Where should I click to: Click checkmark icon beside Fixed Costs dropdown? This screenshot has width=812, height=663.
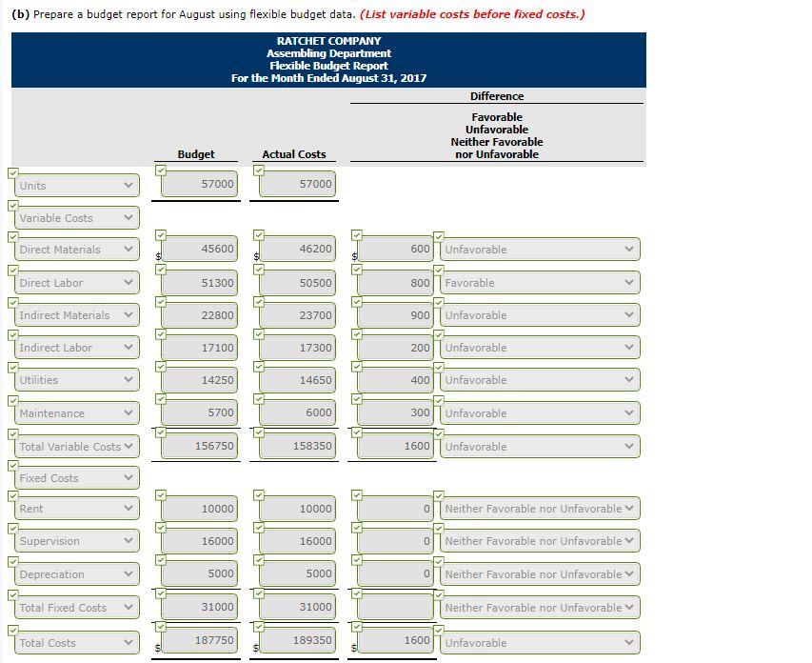click(x=13, y=466)
